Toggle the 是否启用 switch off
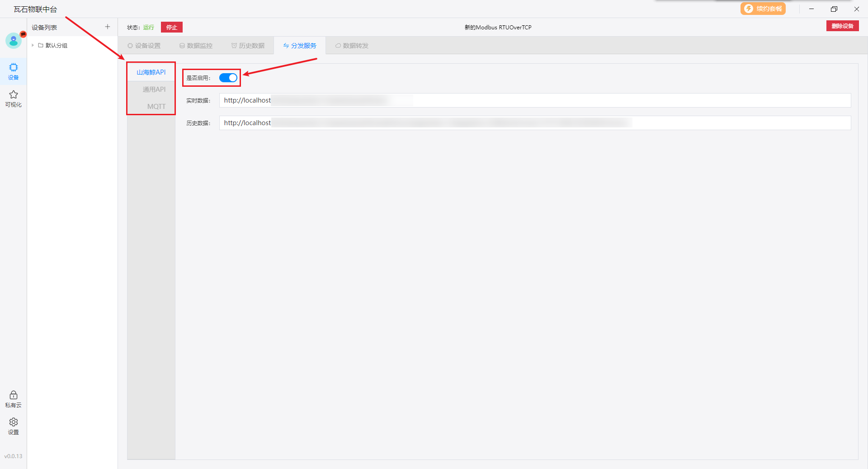 (228, 78)
